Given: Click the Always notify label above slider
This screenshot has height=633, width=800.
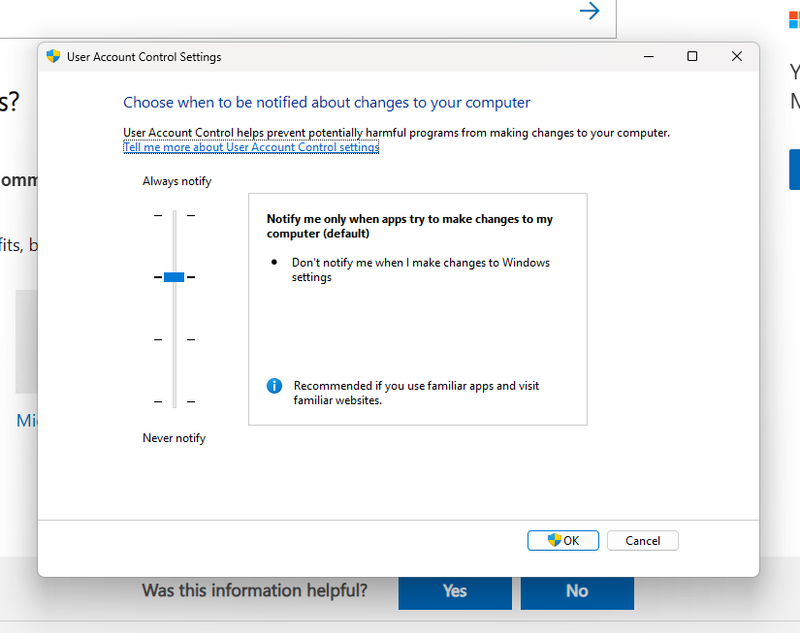Looking at the screenshot, I should (x=177, y=181).
